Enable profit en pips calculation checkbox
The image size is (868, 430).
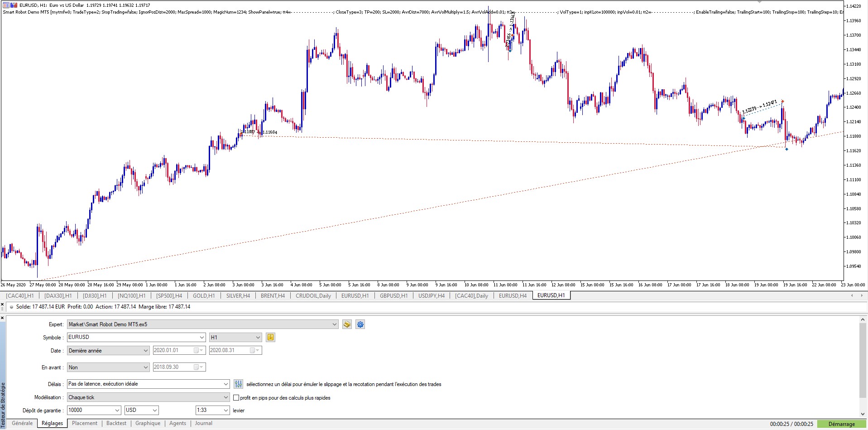click(x=236, y=397)
